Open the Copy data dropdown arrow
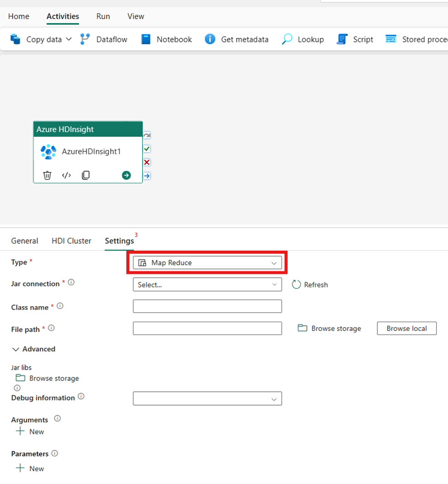 (x=69, y=39)
